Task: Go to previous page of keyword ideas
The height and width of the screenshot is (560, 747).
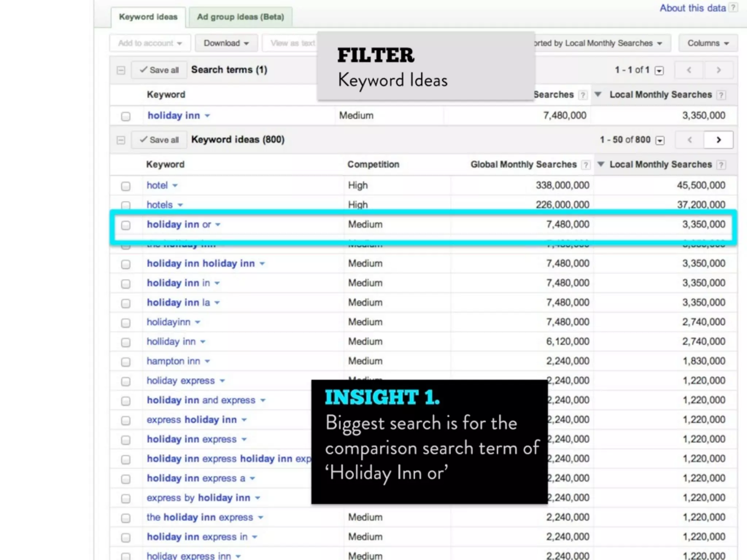Action: pyautogui.click(x=689, y=140)
